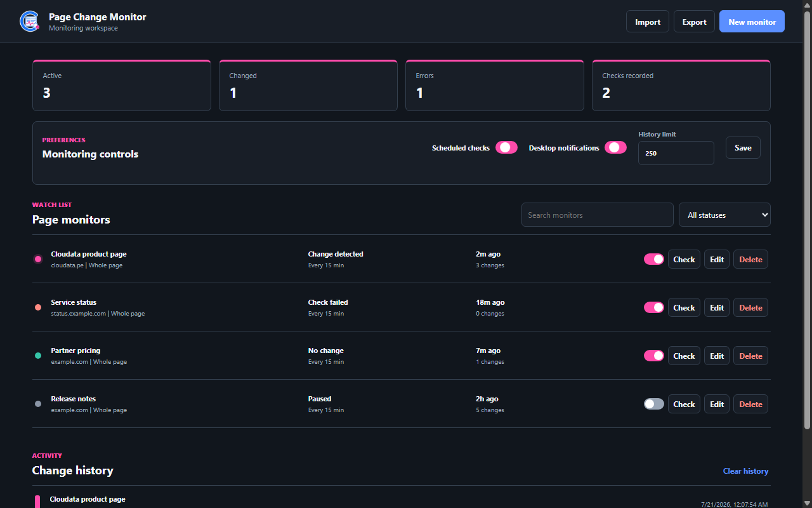Image resolution: width=812 pixels, height=508 pixels.
Task: Disable the Cloudata product page monitor switch
Action: [654, 259]
